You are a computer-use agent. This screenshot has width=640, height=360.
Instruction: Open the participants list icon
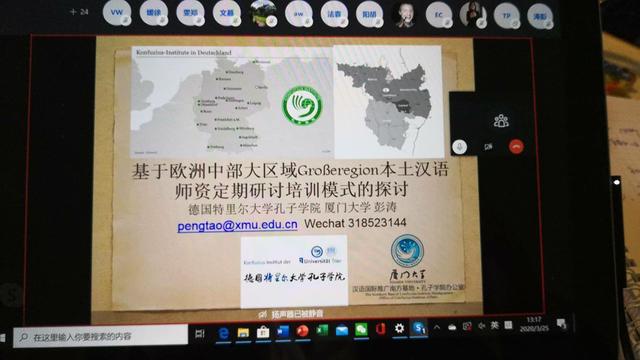(501, 121)
